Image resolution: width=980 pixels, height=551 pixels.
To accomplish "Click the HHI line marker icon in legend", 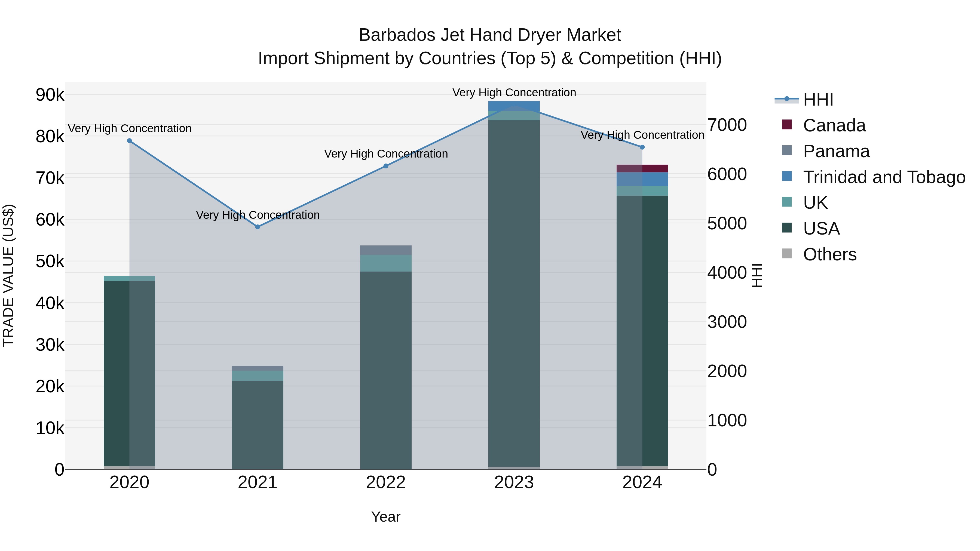I will point(787,99).
